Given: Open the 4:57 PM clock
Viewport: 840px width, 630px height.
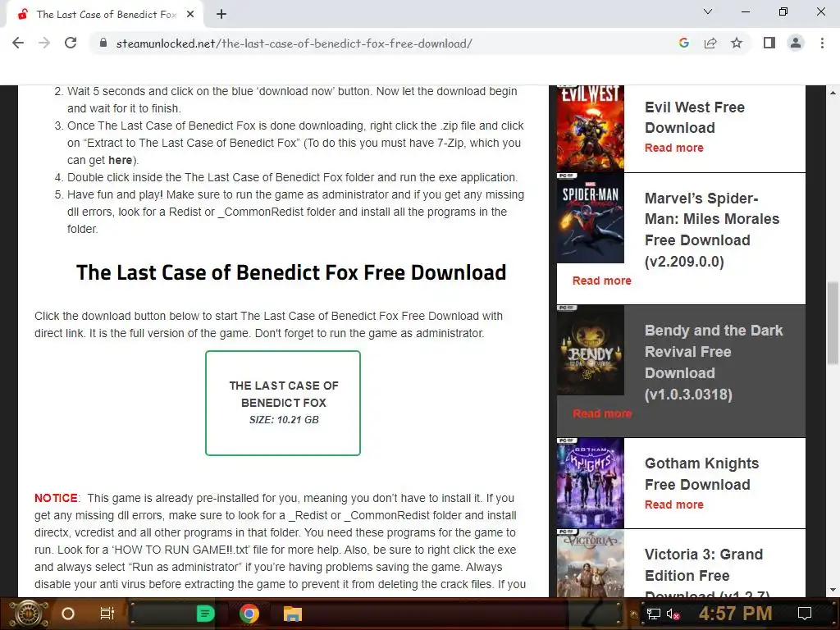Looking at the screenshot, I should (x=736, y=614).
